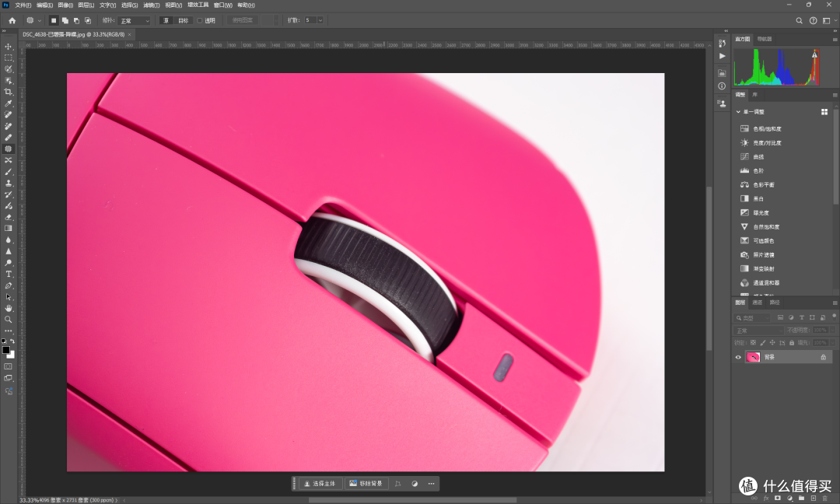The image size is (840, 504).
Task: Switch foreground and background colors
Action: pyautogui.click(x=12, y=341)
